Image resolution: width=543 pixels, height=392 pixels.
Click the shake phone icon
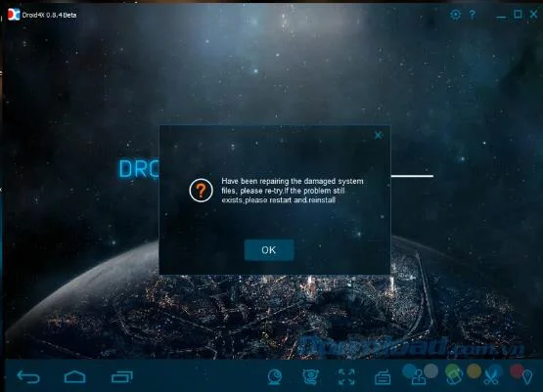pyautogui.click(x=454, y=376)
